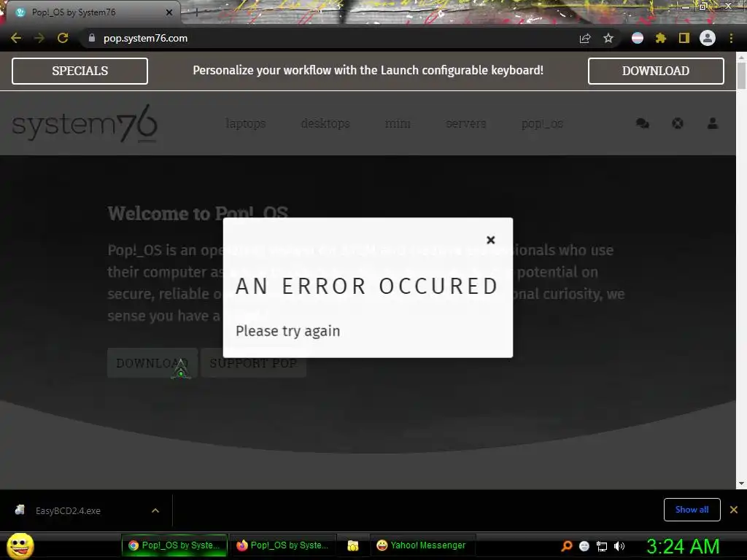Image resolution: width=747 pixels, height=560 pixels.
Task: Click the chat bubbles icon in site header
Action: coord(642,124)
